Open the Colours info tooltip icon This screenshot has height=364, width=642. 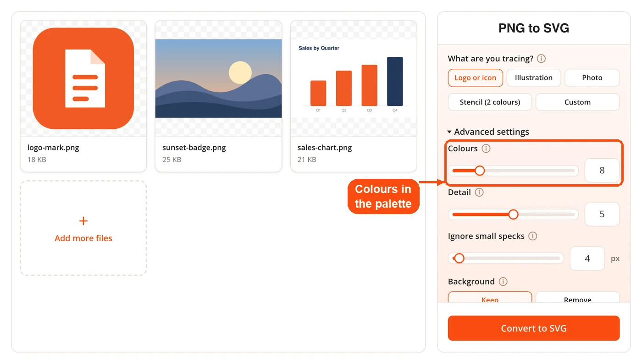pos(486,149)
